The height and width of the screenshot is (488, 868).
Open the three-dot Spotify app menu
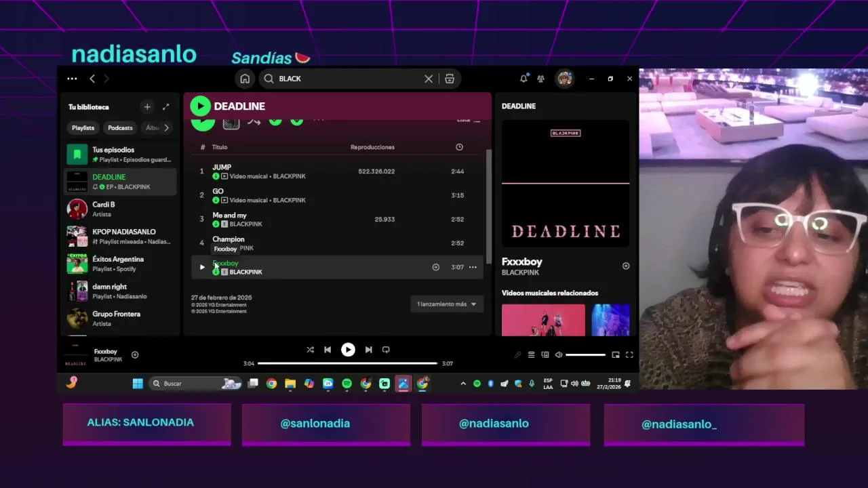(72, 79)
